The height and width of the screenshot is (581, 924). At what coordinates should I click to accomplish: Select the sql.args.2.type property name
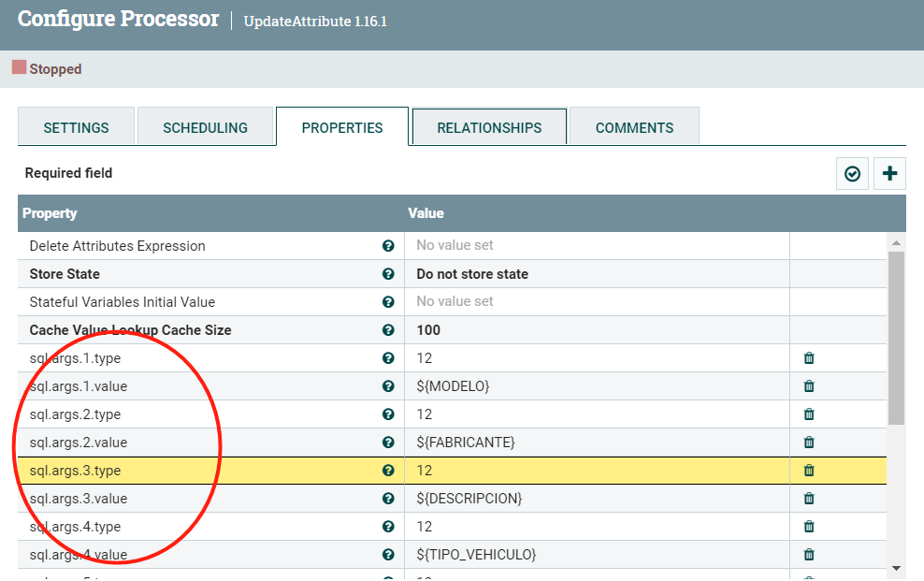75,414
